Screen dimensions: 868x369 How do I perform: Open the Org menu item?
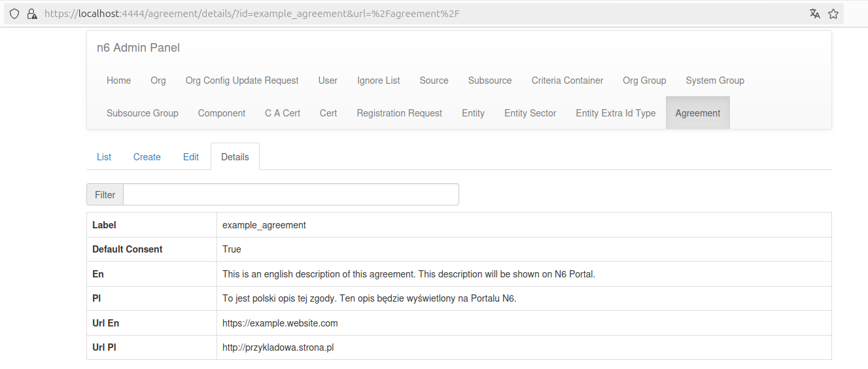(x=158, y=80)
